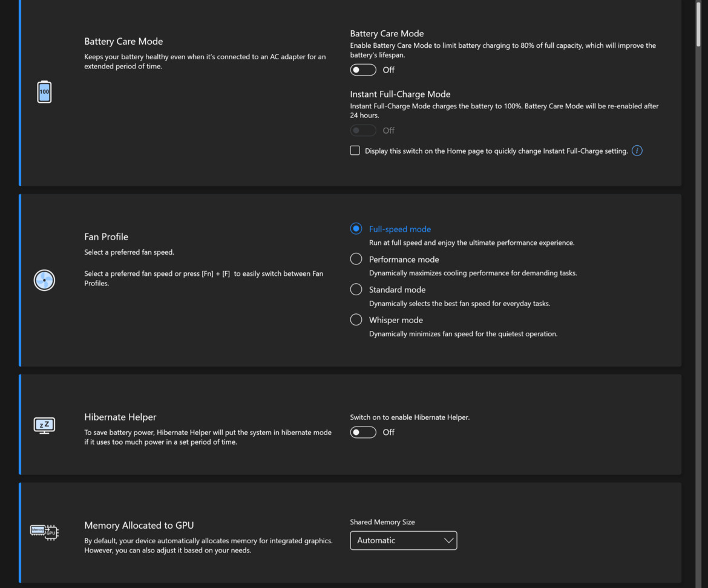The height and width of the screenshot is (588, 708).
Task: Select Standard mode fan profile
Action: pyautogui.click(x=356, y=289)
